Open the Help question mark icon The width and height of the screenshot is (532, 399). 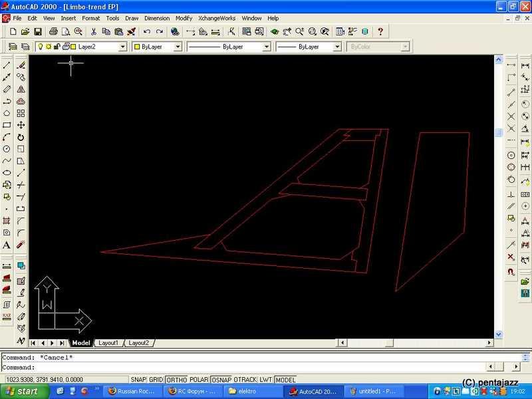(380, 31)
